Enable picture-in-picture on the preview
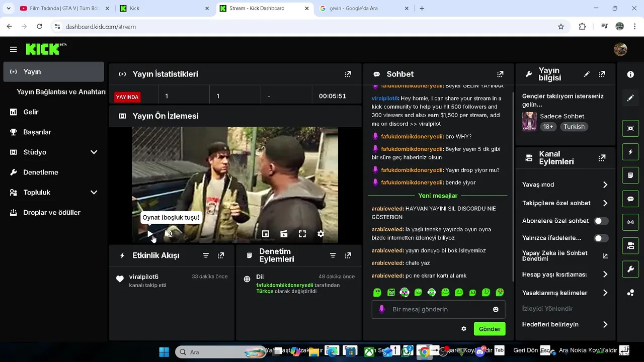Image resolution: width=644 pixels, height=362 pixels. 266,234
